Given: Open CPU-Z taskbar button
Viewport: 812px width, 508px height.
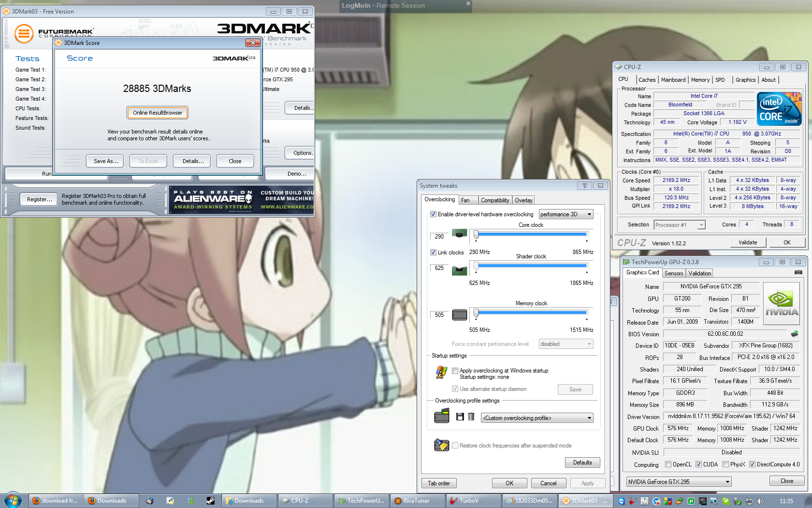Looking at the screenshot, I should (x=305, y=501).
